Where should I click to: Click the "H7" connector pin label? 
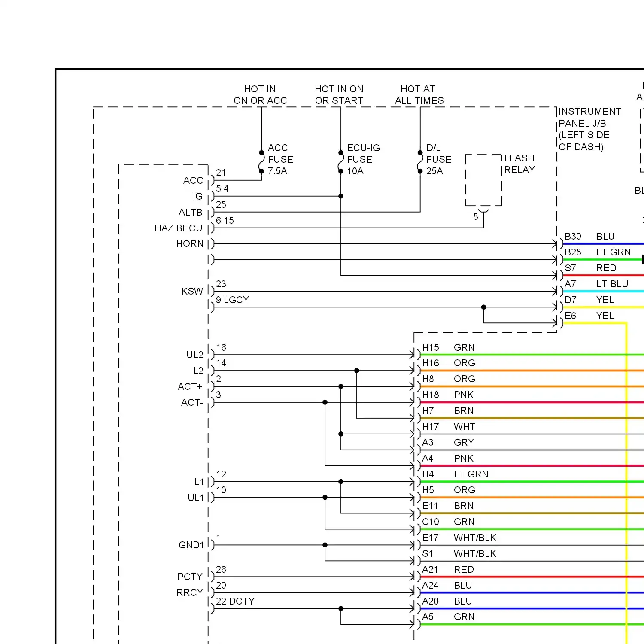pos(428,410)
